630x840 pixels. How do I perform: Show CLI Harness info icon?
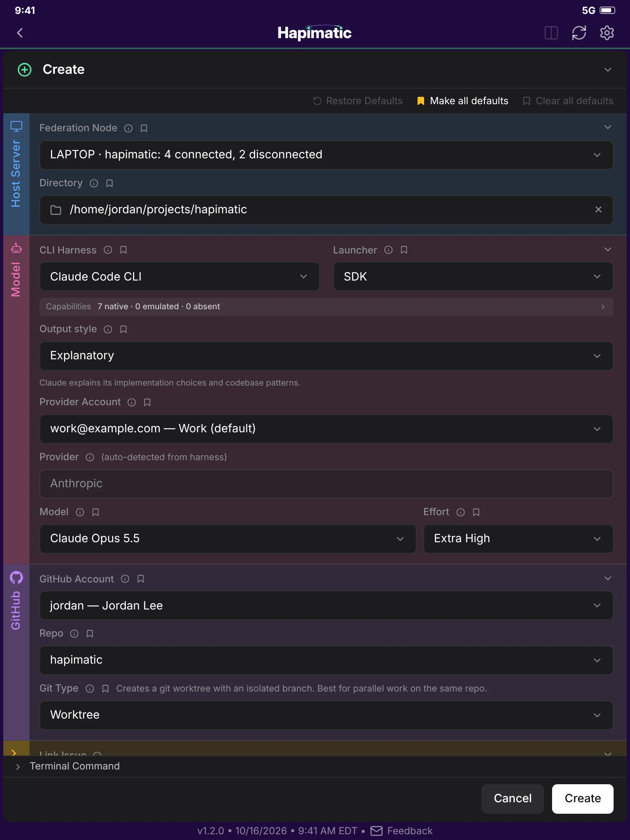(108, 250)
